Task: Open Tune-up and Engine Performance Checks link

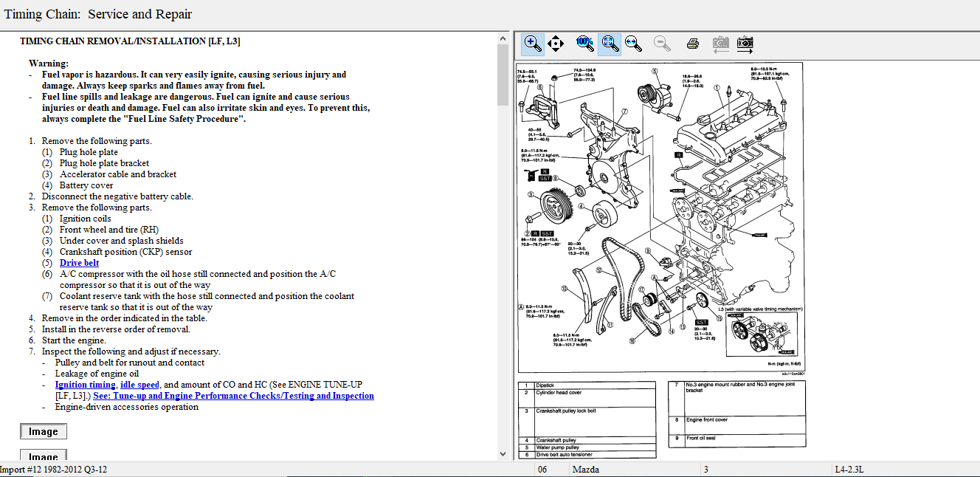Action: 233,396
